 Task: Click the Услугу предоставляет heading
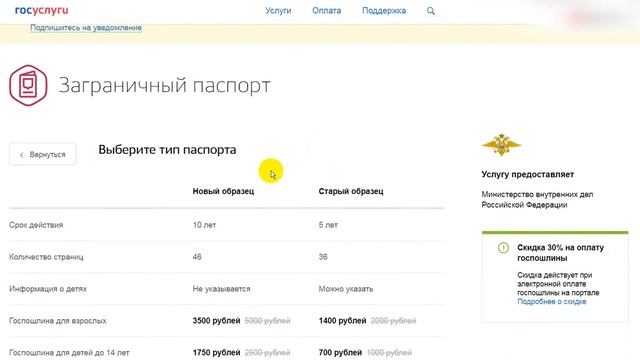pos(528,174)
